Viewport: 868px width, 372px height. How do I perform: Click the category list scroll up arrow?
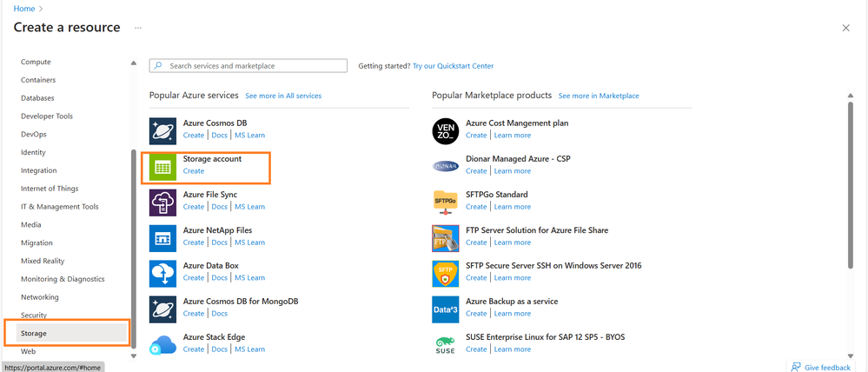134,63
